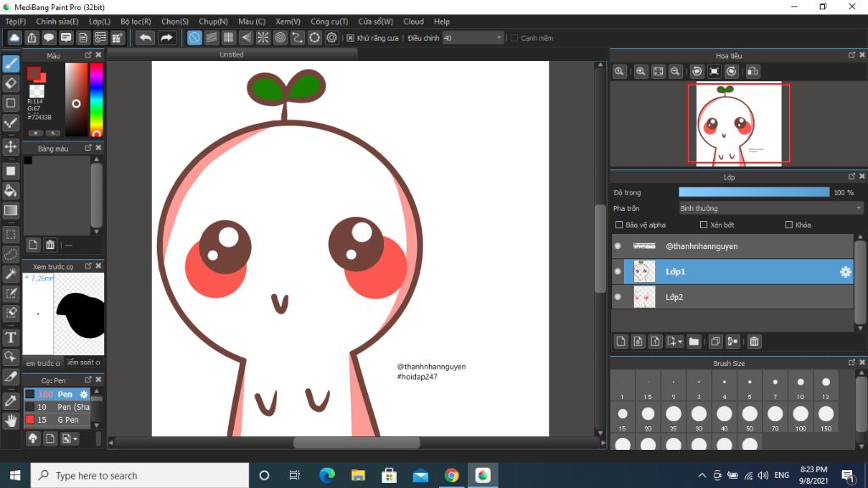Zoom in on the navigator panel
The image size is (868, 488).
641,72
